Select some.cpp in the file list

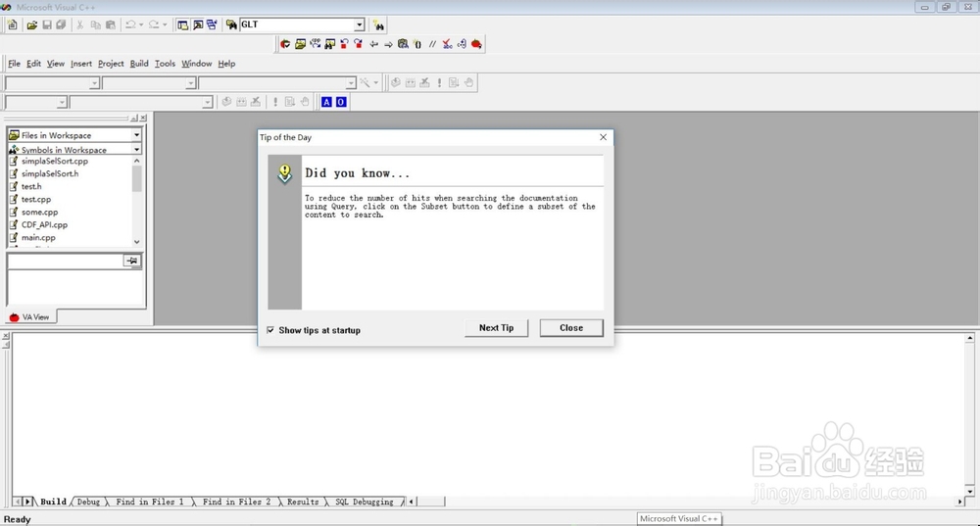click(39, 212)
